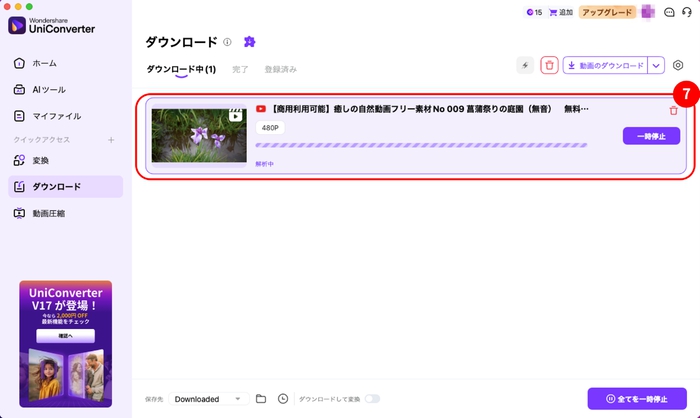Click the high-speed lightning bolt icon
This screenshot has width=700, height=418.
pyautogui.click(x=525, y=65)
